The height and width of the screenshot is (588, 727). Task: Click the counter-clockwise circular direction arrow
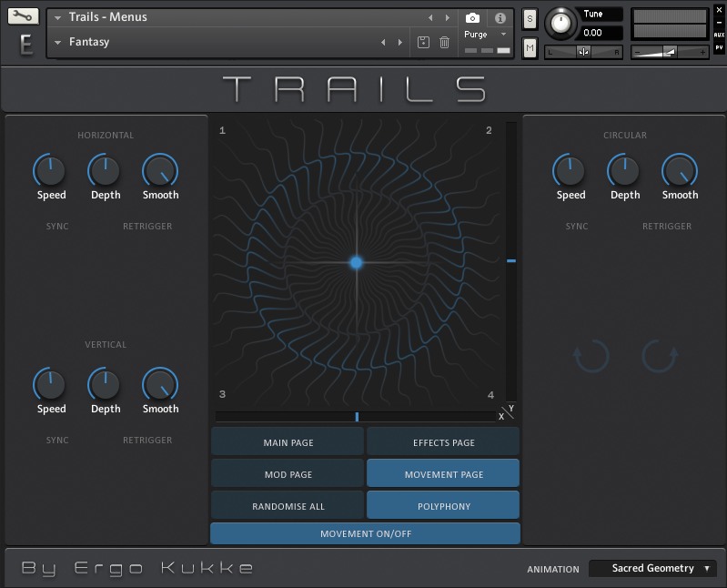click(x=591, y=356)
